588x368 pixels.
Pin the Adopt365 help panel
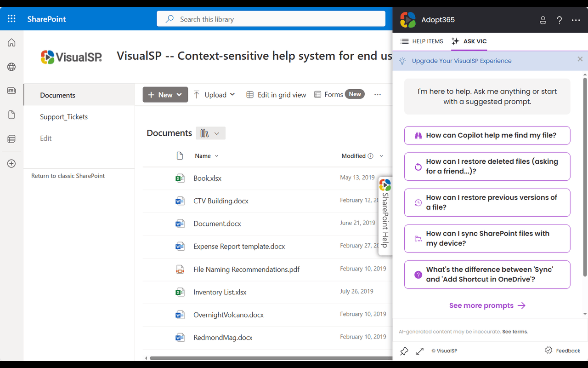pos(404,351)
